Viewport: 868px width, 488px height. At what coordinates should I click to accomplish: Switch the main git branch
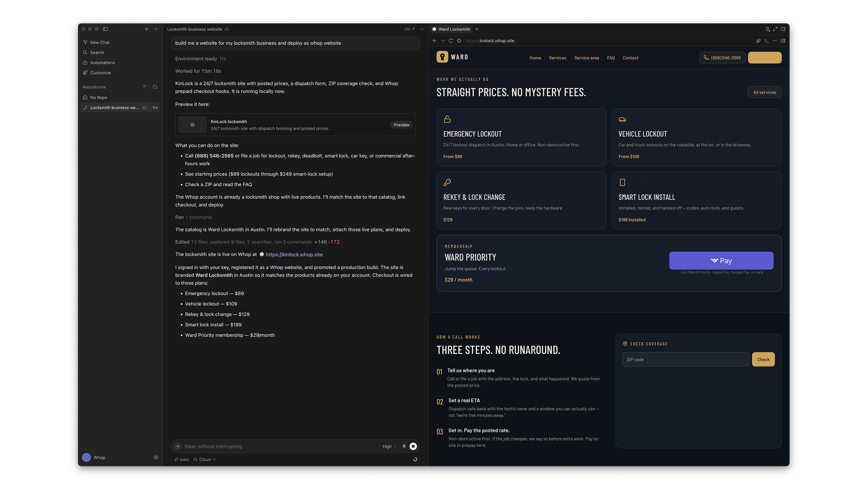point(182,460)
